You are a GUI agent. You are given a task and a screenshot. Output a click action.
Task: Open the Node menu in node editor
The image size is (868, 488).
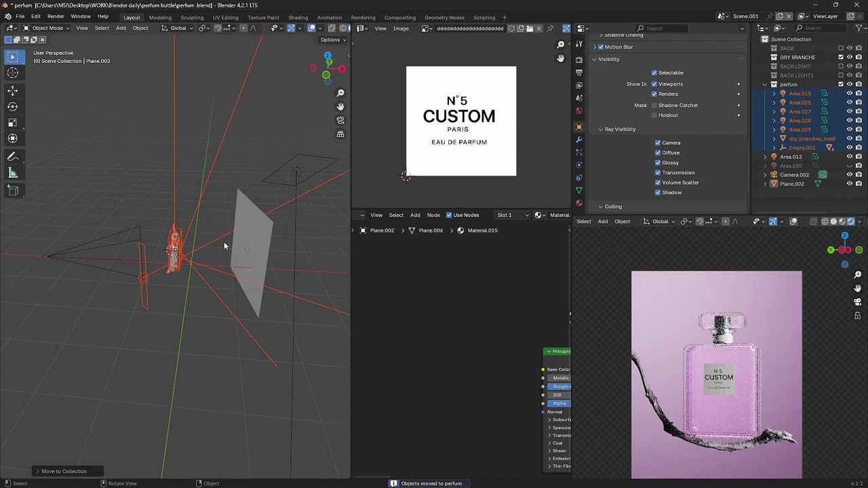[x=433, y=215]
